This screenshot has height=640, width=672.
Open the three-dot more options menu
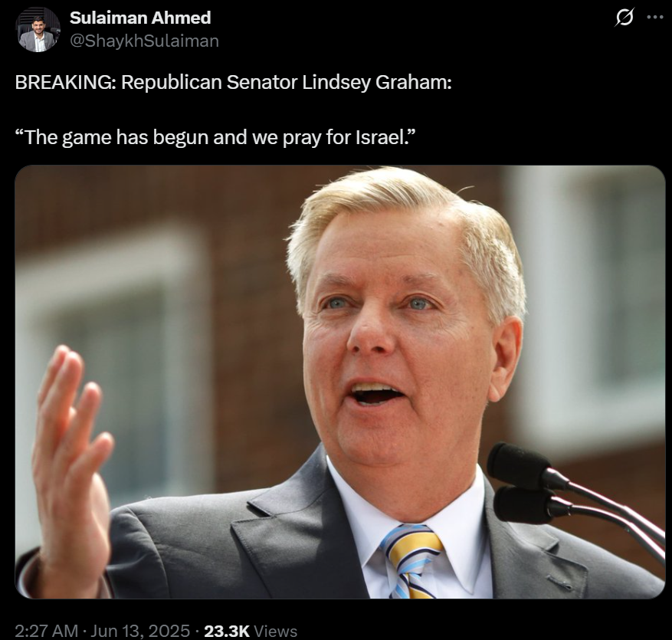coord(655,18)
